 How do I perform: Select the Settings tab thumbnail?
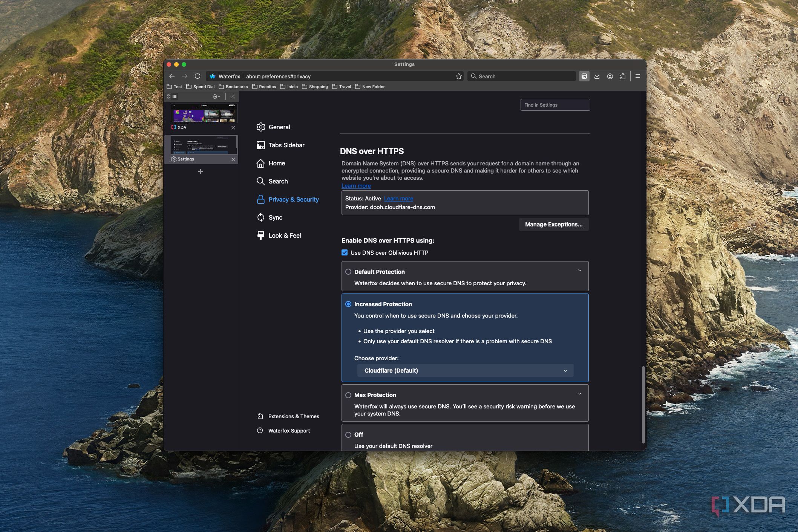pos(204,145)
